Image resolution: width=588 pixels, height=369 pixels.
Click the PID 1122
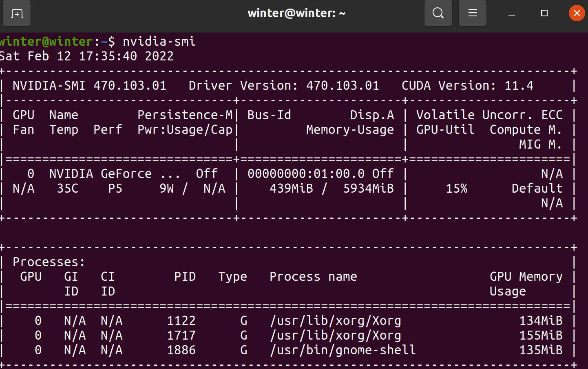point(181,320)
